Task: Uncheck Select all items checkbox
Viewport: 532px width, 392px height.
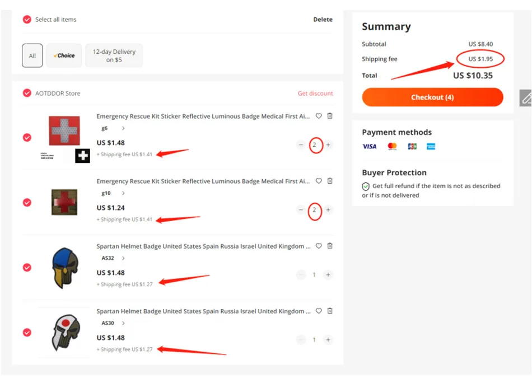Action: coord(27,20)
